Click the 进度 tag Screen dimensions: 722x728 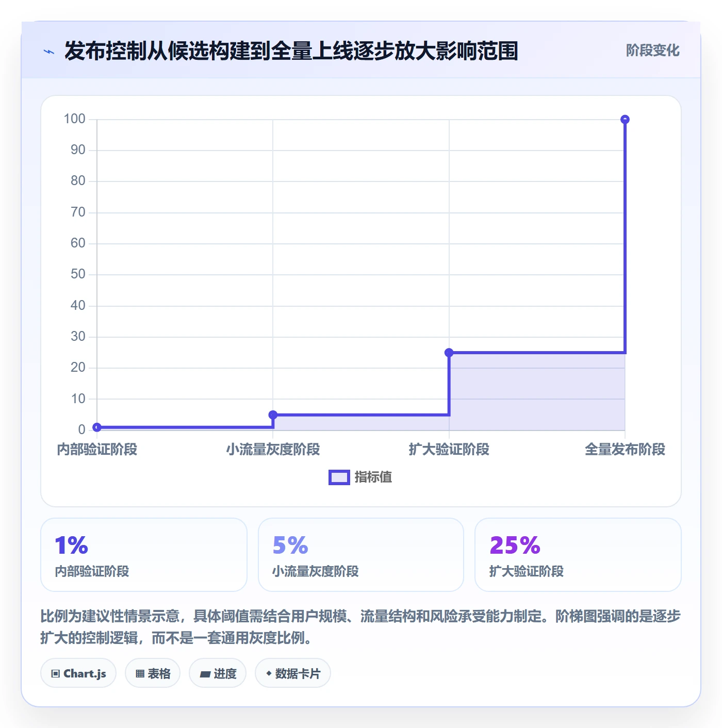point(218,673)
